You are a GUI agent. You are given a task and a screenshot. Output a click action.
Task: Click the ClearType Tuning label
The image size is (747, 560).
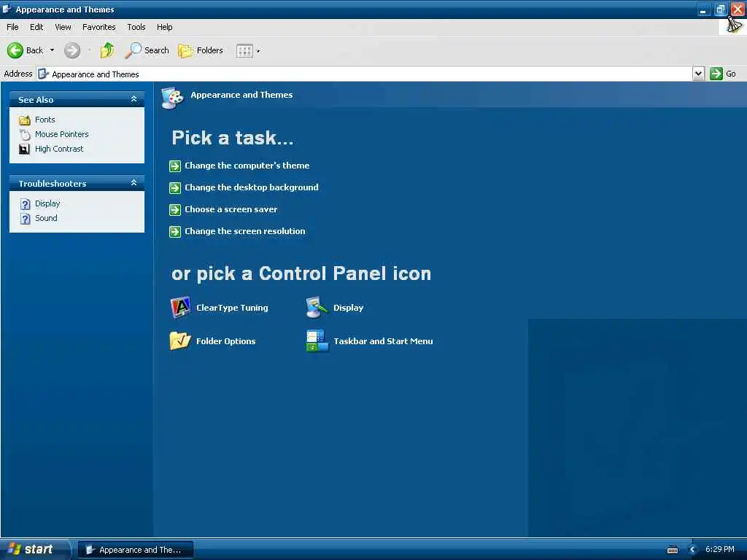(232, 308)
